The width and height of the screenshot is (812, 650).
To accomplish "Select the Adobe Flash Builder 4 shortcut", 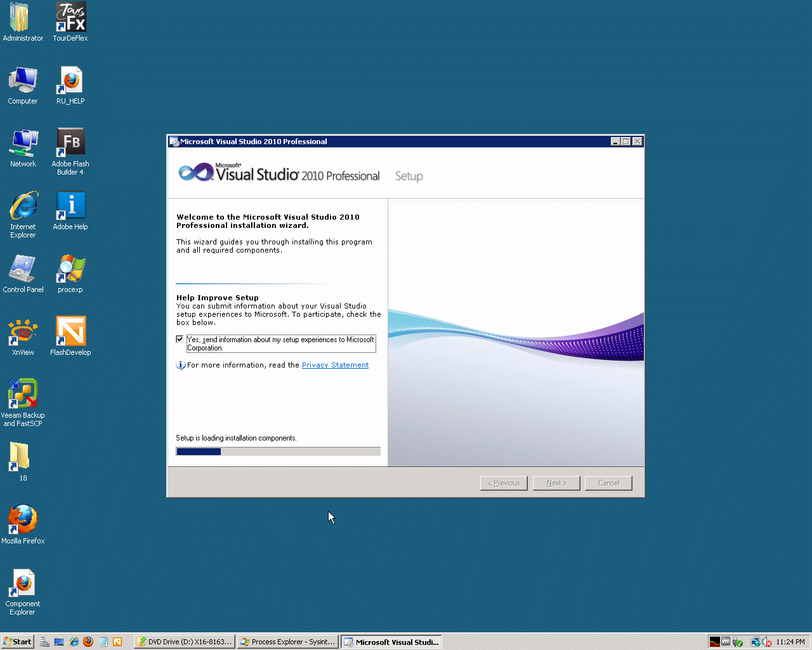I will 70,152.
